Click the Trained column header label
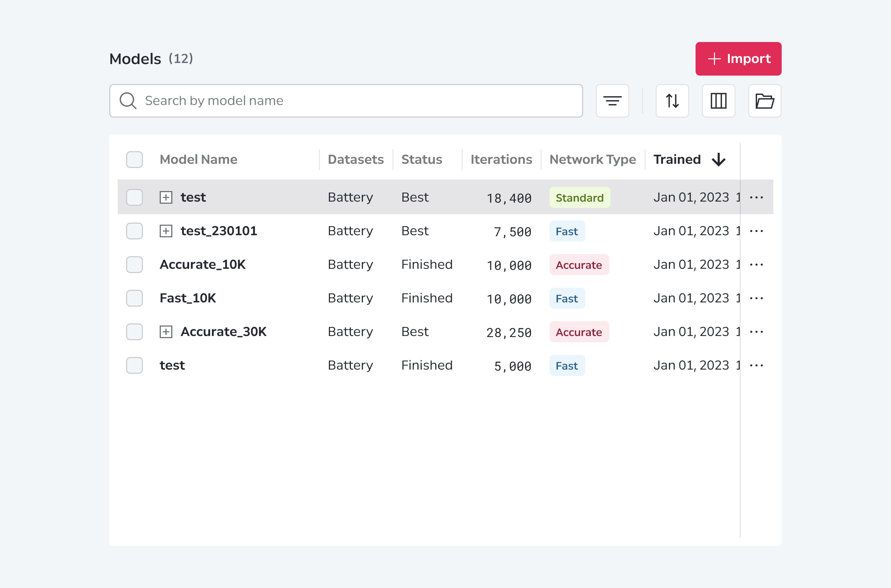 tap(677, 159)
